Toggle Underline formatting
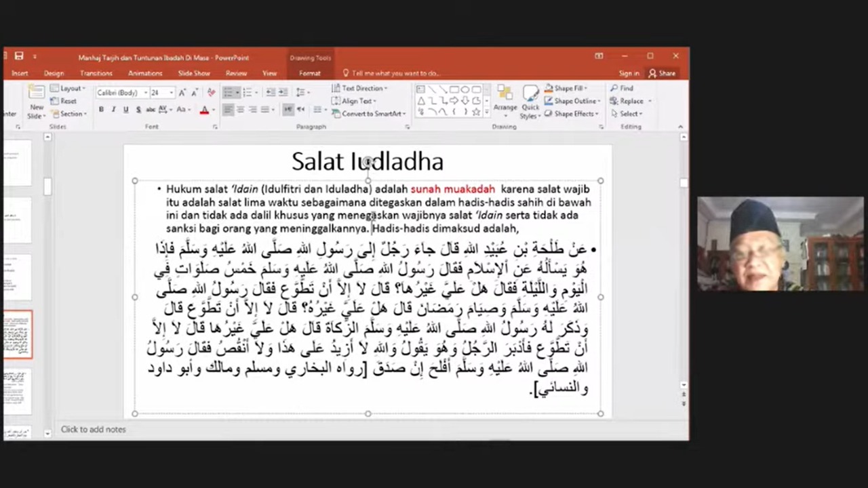Viewport: 868px width, 488px height. 126,109
